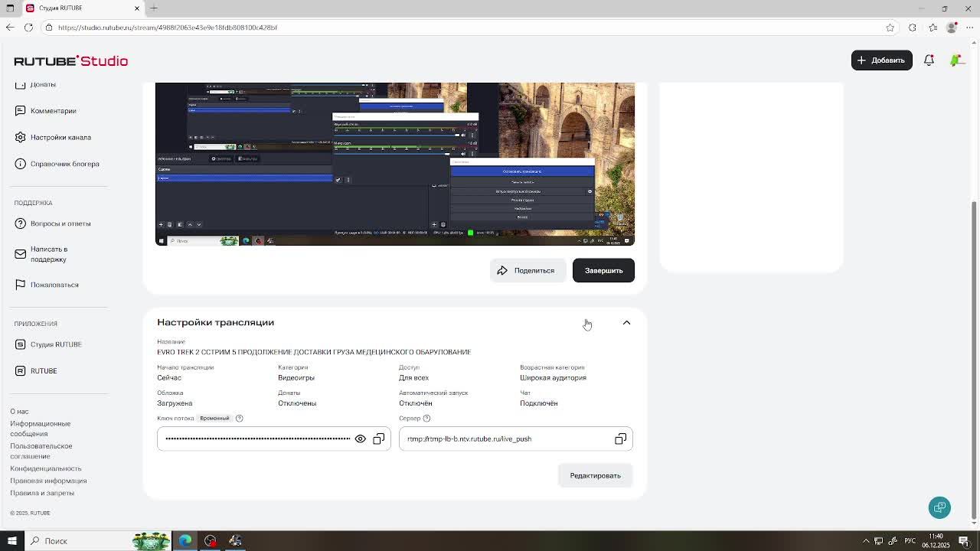Open OBS Studio from the taskbar
Screen dimensions: 980x551
(x=211, y=541)
